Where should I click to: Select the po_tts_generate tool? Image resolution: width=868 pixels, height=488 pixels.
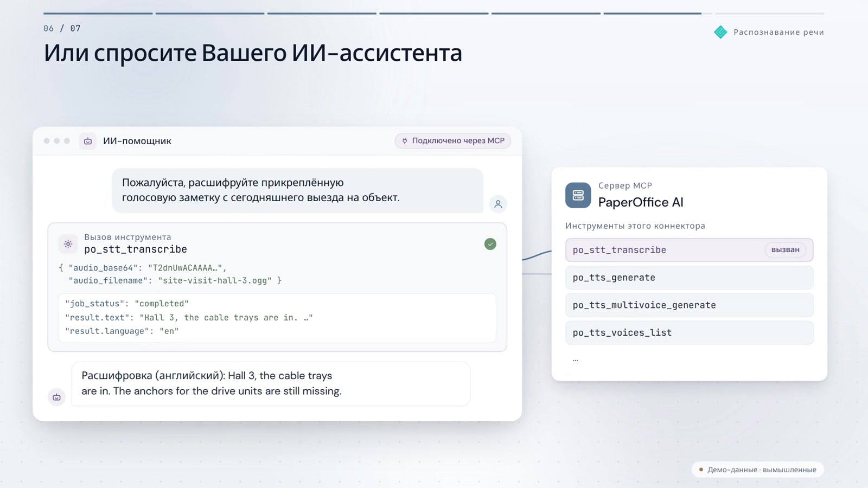(x=689, y=278)
